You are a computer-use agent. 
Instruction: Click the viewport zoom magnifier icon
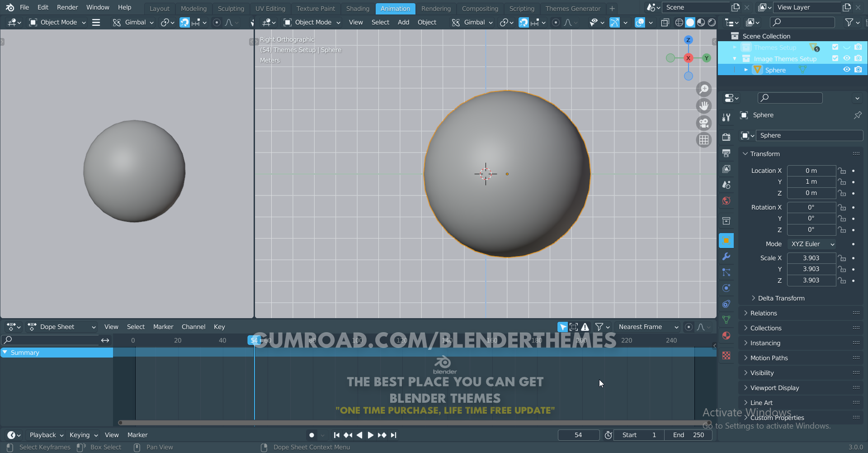click(704, 89)
